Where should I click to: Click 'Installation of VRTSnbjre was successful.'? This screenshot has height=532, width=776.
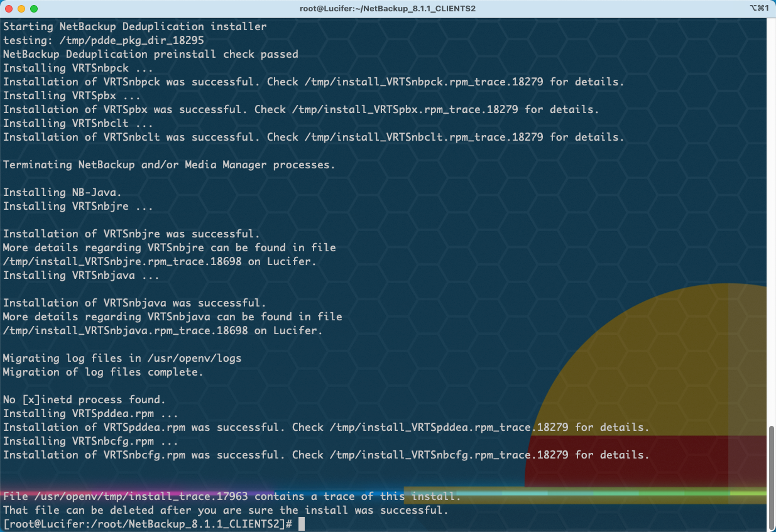(x=132, y=234)
